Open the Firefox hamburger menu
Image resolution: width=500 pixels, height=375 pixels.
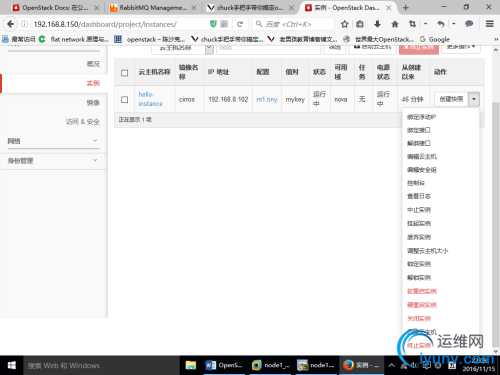(489, 24)
